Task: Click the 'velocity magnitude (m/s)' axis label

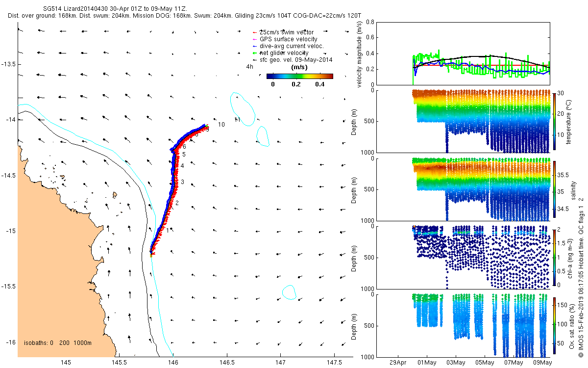Action: pyautogui.click(x=360, y=53)
